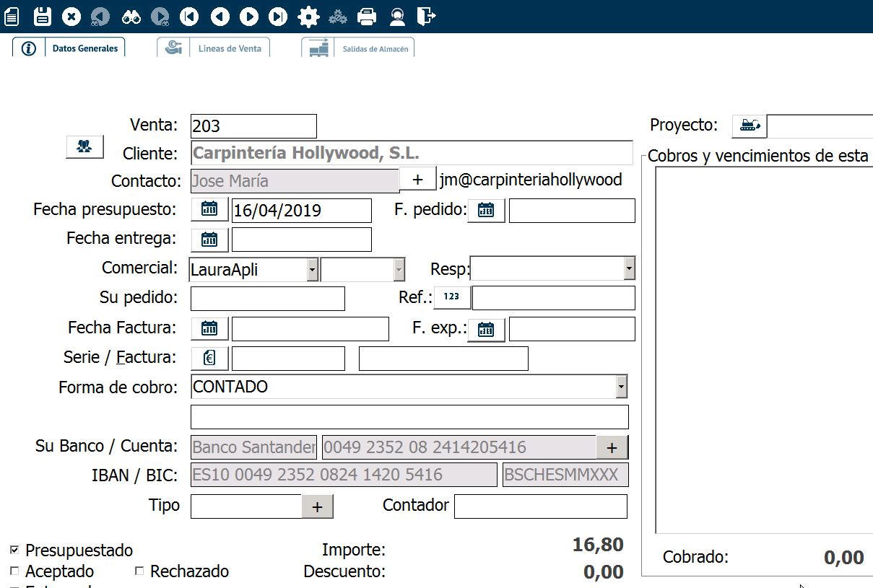Switch to Lineas de Venta tab

click(x=214, y=48)
